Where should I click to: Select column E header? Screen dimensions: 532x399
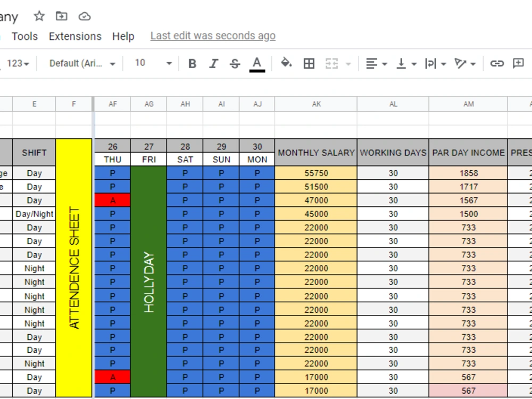click(34, 104)
